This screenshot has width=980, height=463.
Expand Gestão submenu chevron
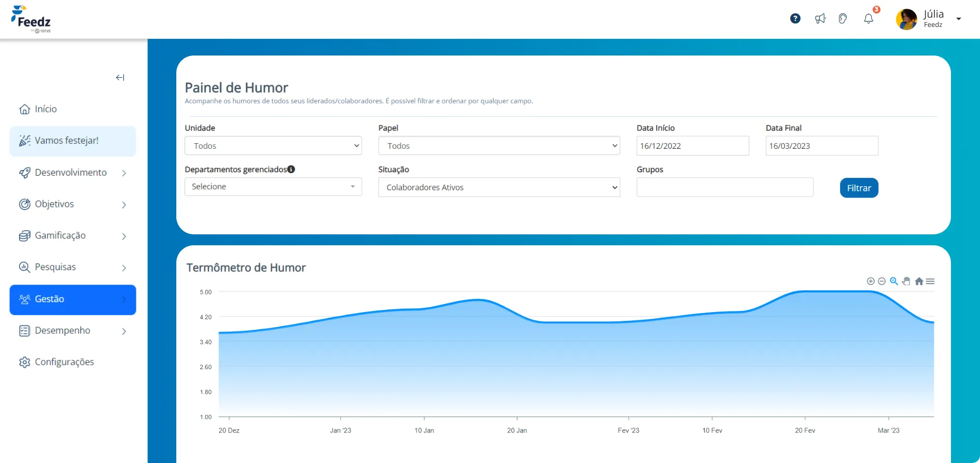pyautogui.click(x=124, y=300)
